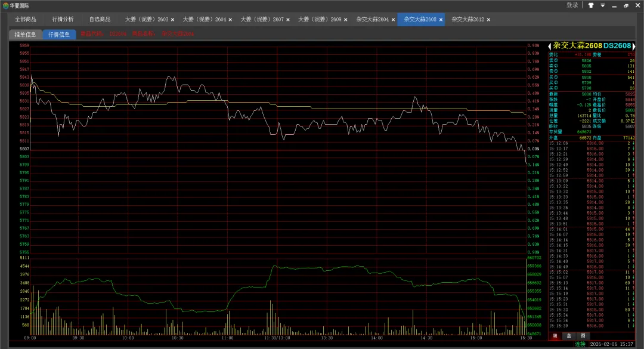Click the 外盘 66572 value
The image size is (644, 349).
tap(586, 138)
